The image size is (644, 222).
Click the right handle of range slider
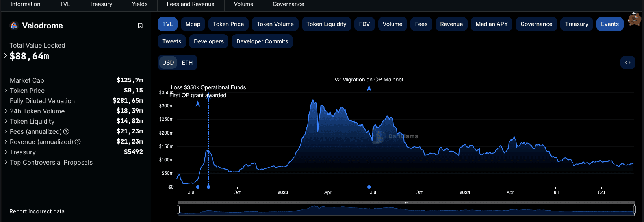coord(634,210)
